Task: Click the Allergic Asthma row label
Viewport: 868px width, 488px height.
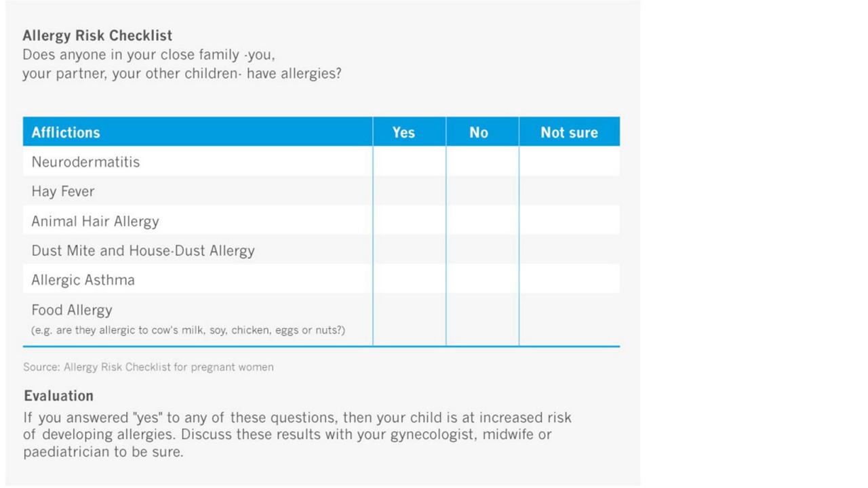Action: point(83,280)
